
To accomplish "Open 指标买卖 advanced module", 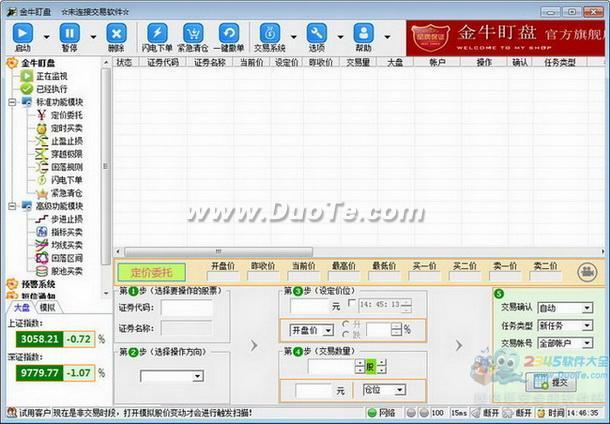I will pos(67,232).
